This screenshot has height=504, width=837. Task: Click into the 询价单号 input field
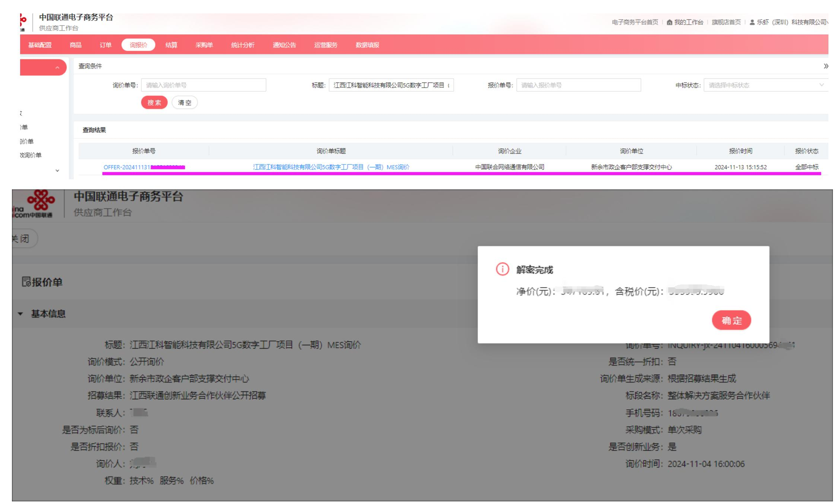pos(204,85)
